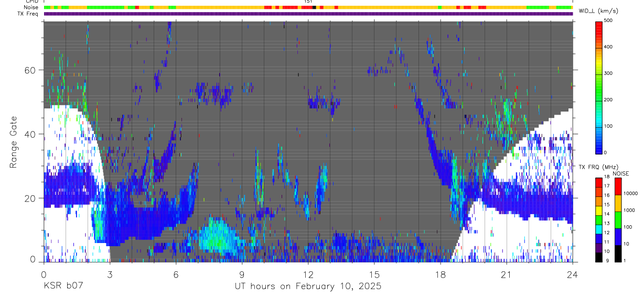The image size is (644, 297).
Task: Click the green segment of the NOISE color bar
Action: click(618, 220)
